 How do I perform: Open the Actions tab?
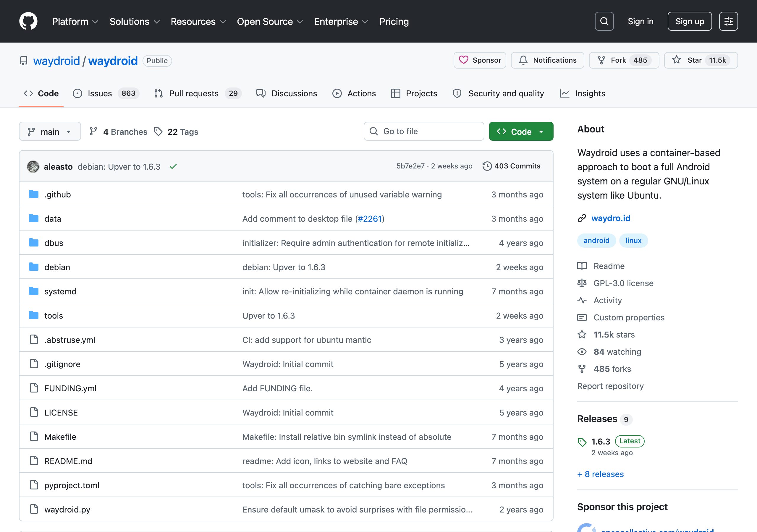(354, 94)
